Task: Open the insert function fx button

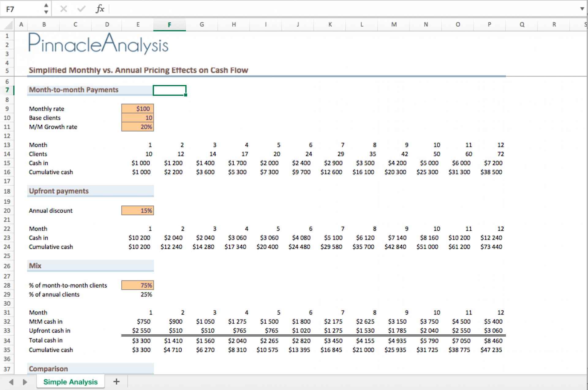Action: click(x=100, y=9)
